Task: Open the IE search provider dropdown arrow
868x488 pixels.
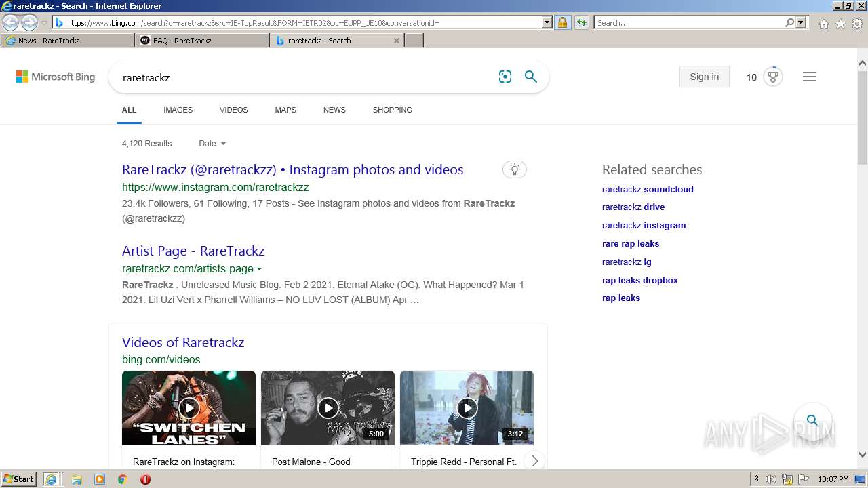Action: click(801, 22)
